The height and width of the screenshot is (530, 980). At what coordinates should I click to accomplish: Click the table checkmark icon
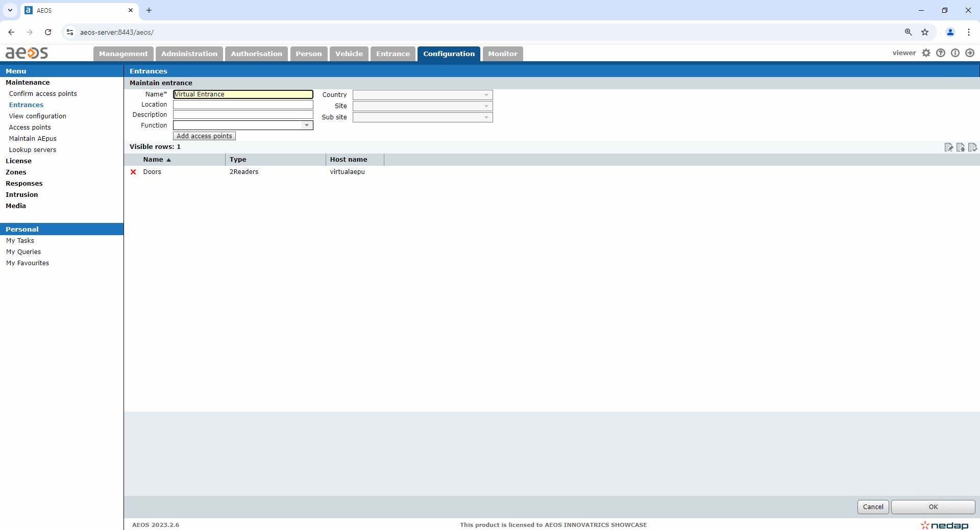(x=972, y=147)
